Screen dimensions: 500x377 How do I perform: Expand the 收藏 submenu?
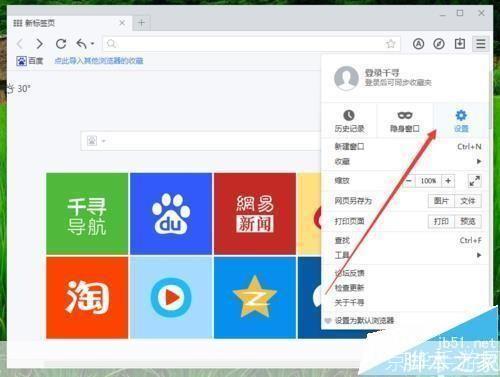click(406, 162)
